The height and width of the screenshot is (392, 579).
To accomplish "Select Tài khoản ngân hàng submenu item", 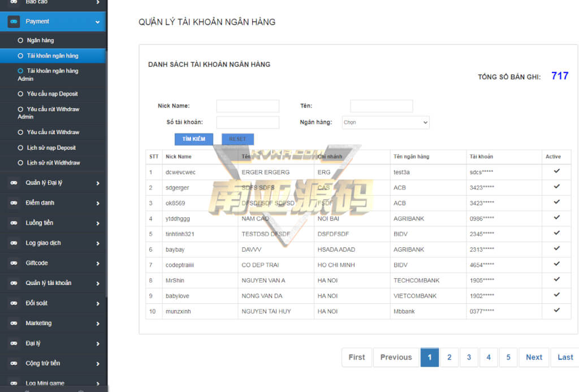I will click(53, 56).
